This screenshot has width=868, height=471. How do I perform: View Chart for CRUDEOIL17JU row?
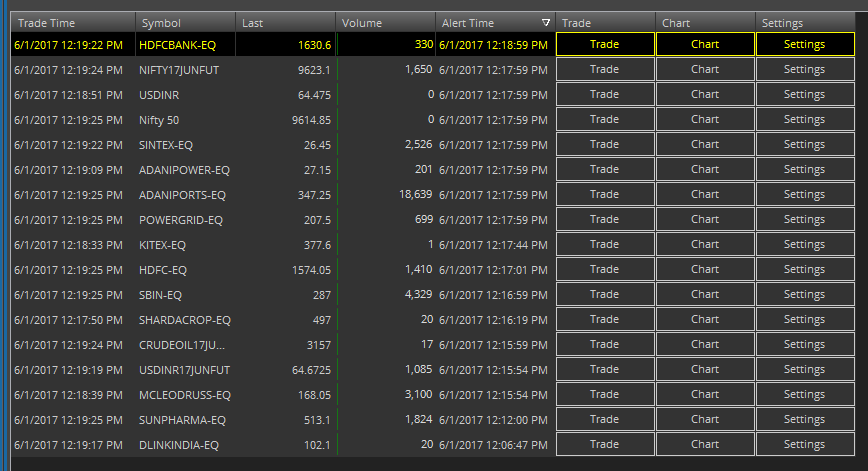(705, 344)
